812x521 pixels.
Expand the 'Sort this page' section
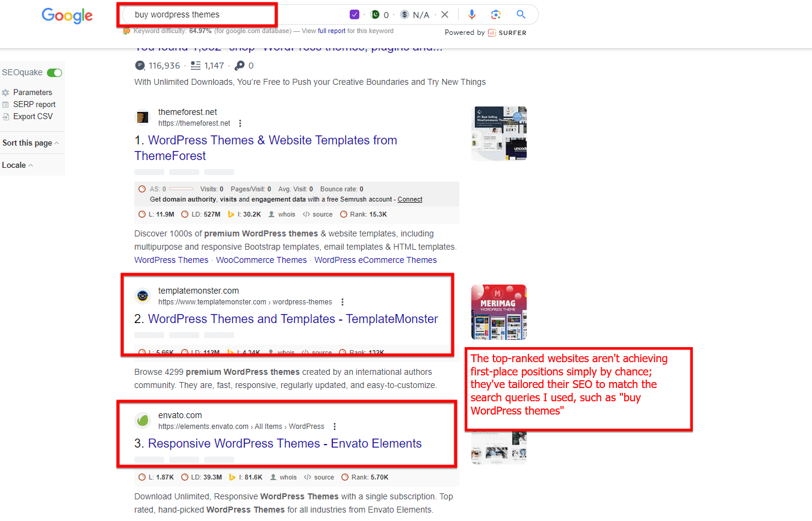(31, 143)
